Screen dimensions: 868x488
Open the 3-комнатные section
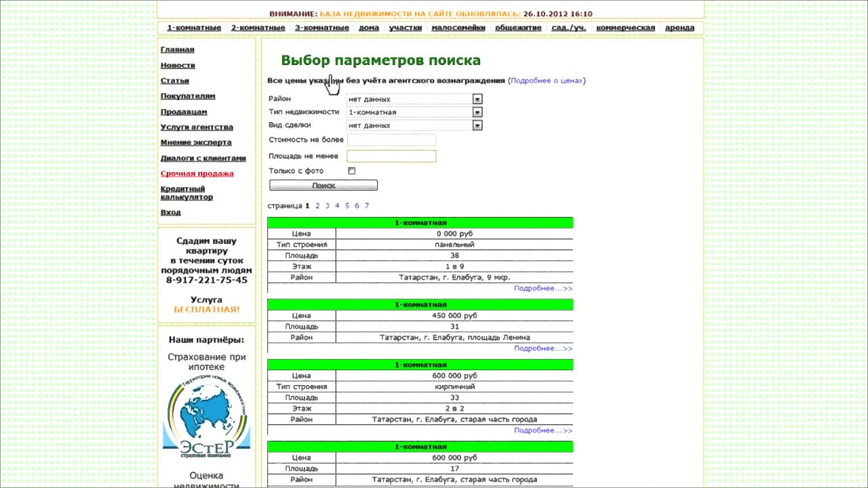point(321,28)
